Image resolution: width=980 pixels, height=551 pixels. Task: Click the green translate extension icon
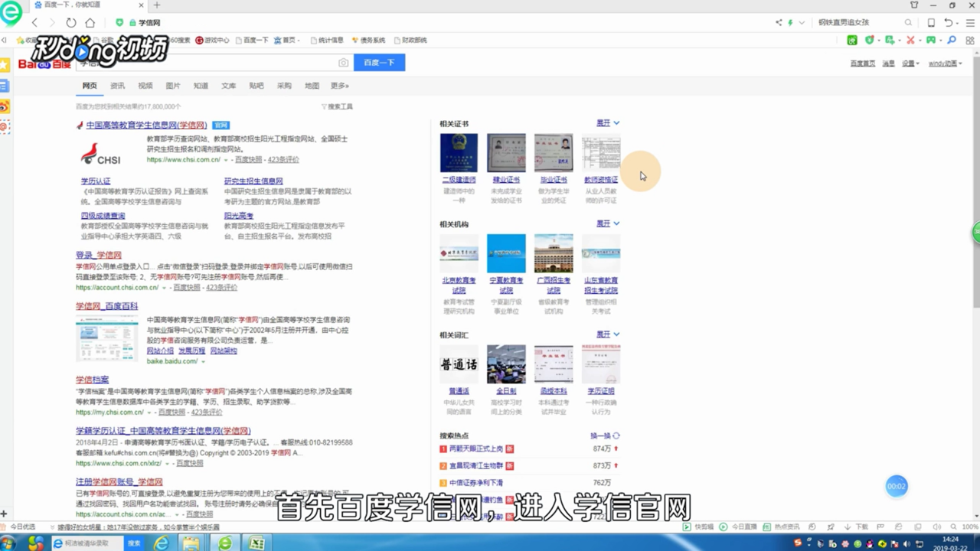pyautogui.click(x=890, y=40)
